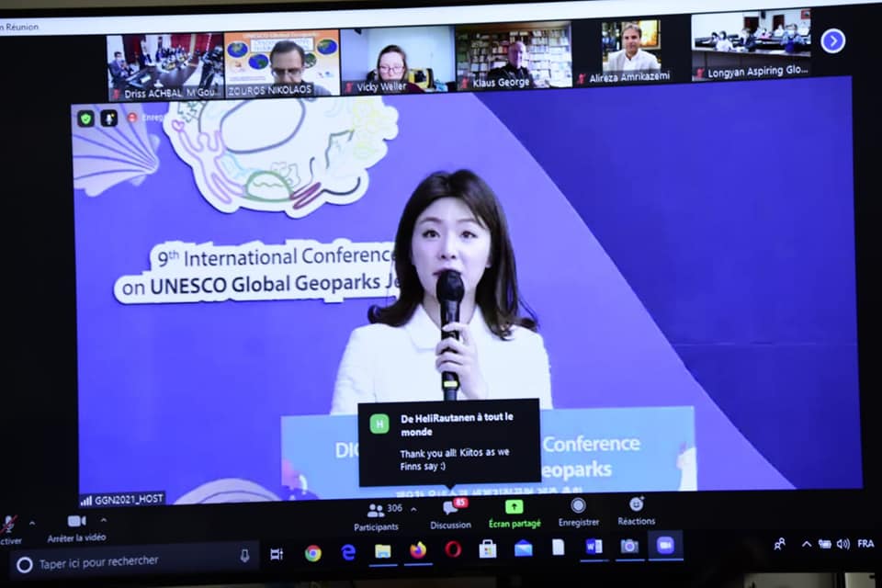Screen dimensions: 882x588
Task: Expand the audio options arrow
Action: [x=32, y=523]
